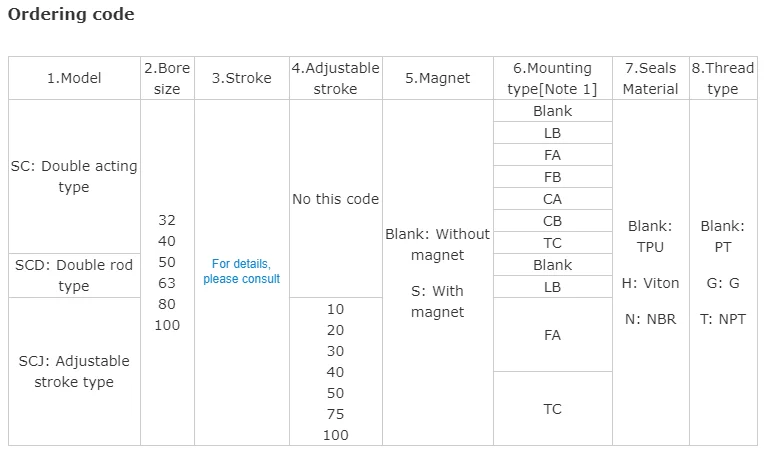The width and height of the screenshot is (768, 459).
Task: Select 'SCJ: Adjustable stroke type' cell
Action: (74, 371)
